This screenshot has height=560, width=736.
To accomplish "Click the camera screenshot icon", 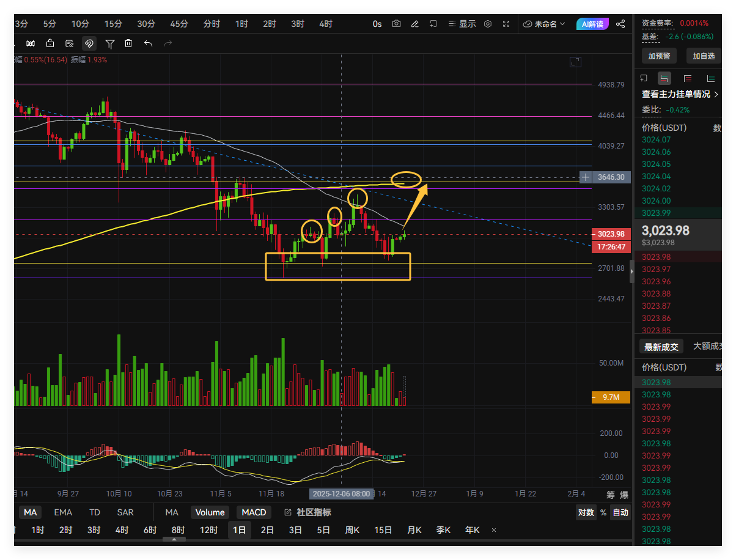I will [397, 24].
